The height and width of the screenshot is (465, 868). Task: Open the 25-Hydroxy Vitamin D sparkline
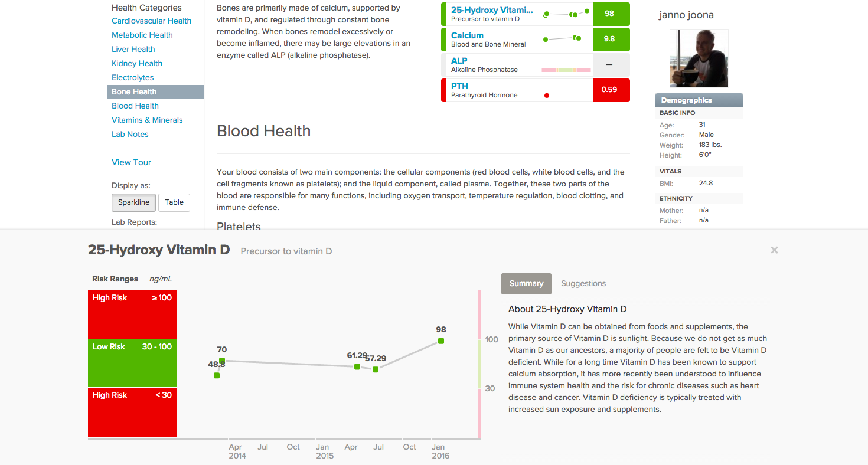[x=566, y=14]
